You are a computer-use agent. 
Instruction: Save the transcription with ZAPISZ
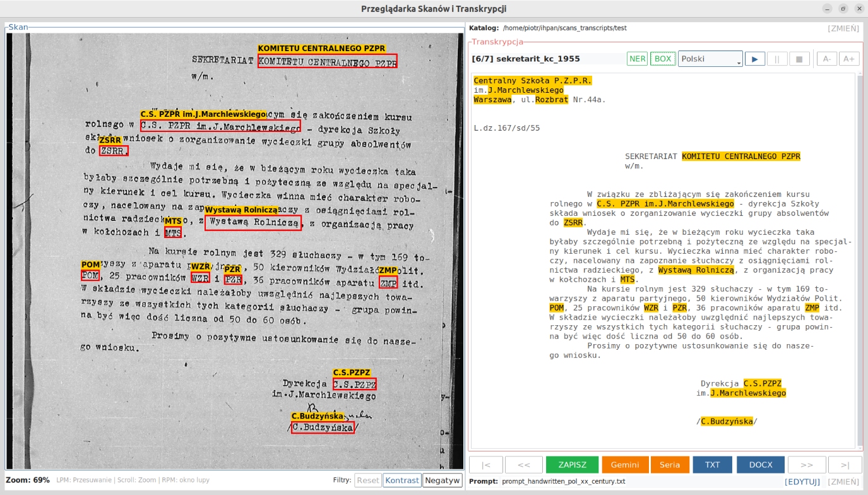coord(573,465)
